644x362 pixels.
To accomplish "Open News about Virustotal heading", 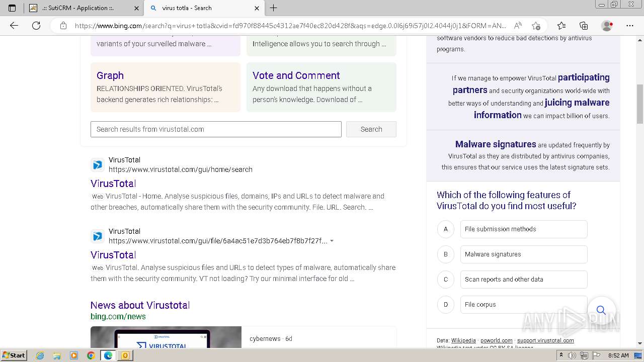I will 140,305.
